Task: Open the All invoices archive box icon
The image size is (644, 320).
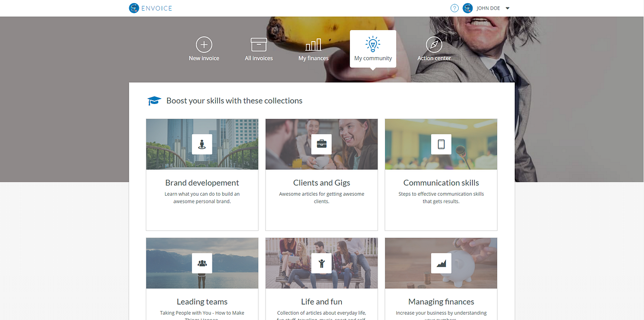Action: [259, 44]
